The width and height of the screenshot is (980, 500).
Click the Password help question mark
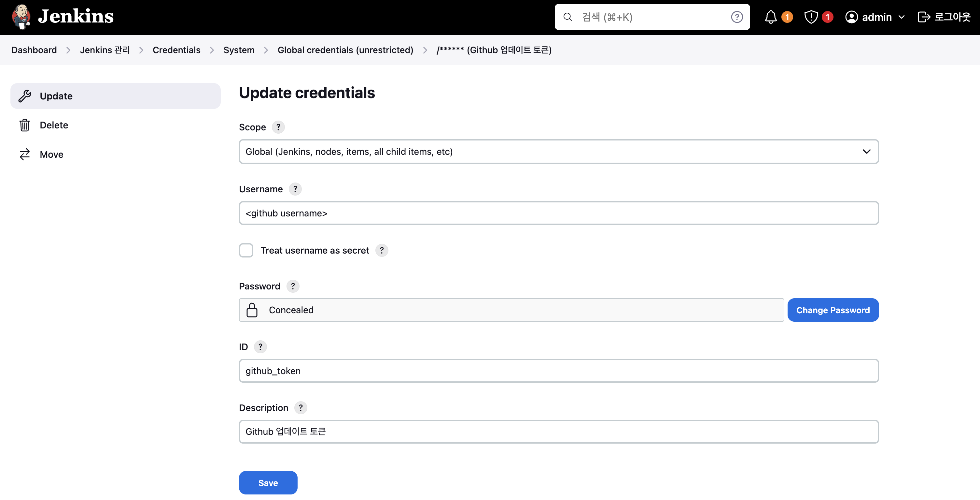click(x=293, y=287)
